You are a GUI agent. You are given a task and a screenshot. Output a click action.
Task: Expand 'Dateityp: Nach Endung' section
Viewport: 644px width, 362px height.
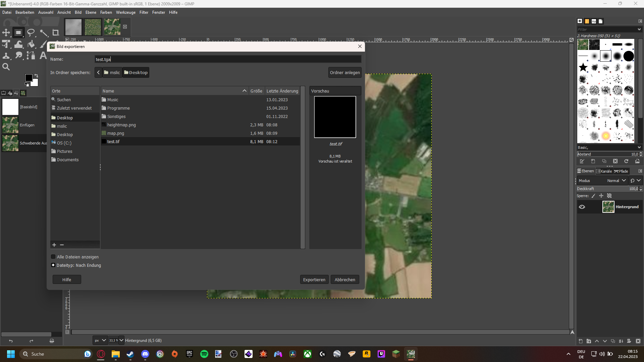53,265
